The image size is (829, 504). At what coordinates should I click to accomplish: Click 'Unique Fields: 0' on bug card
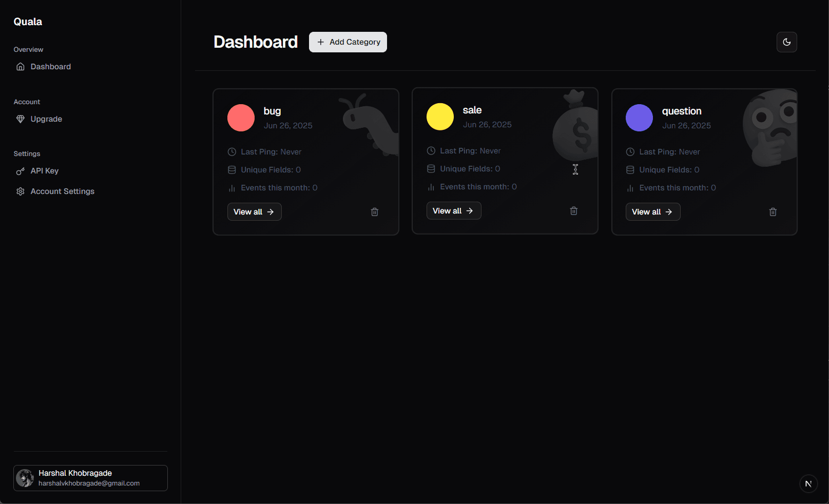coord(271,170)
